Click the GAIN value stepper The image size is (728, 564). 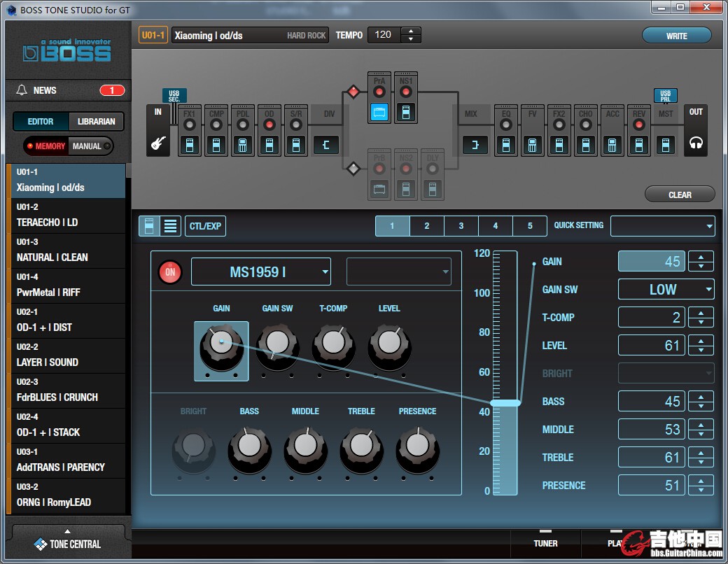(x=701, y=262)
